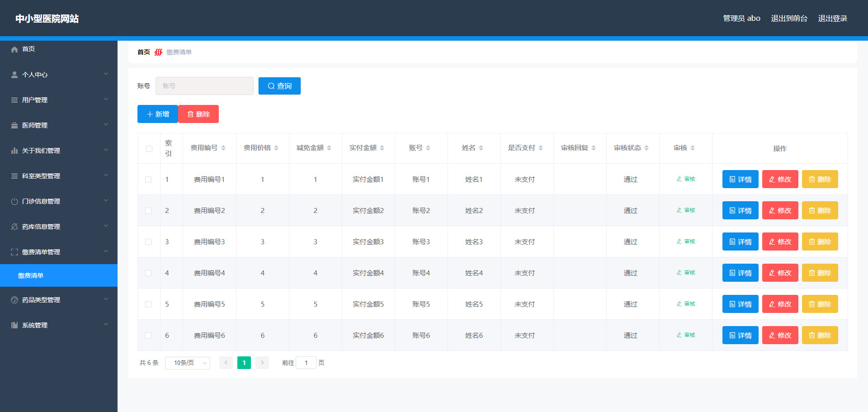This screenshot has width=868, height=412.
Task: Check the checkbox for row 费用编号3
Action: tap(148, 242)
